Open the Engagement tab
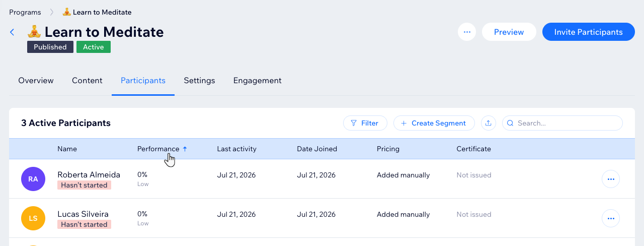Image resolution: width=644 pixels, height=246 pixels. click(257, 81)
